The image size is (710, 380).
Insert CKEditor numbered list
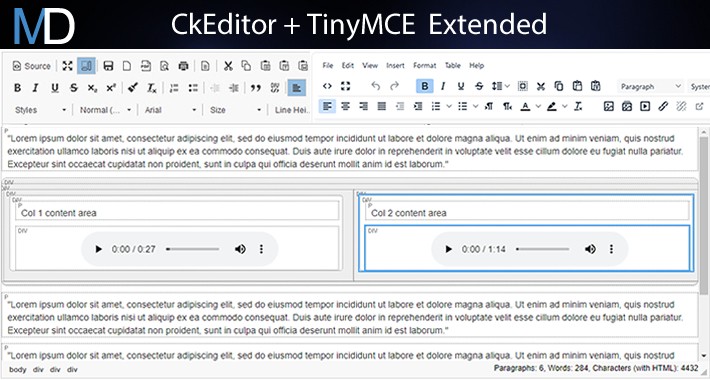coord(174,88)
